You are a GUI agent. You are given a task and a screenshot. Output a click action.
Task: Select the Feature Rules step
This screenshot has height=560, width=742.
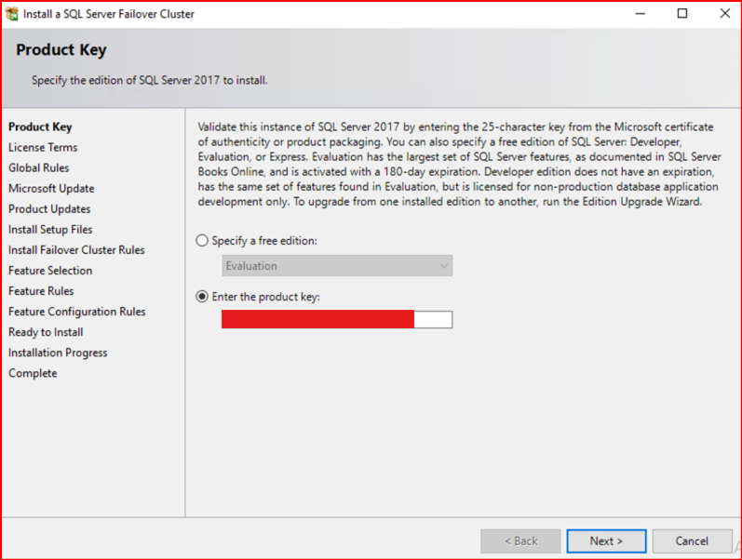[41, 291]
